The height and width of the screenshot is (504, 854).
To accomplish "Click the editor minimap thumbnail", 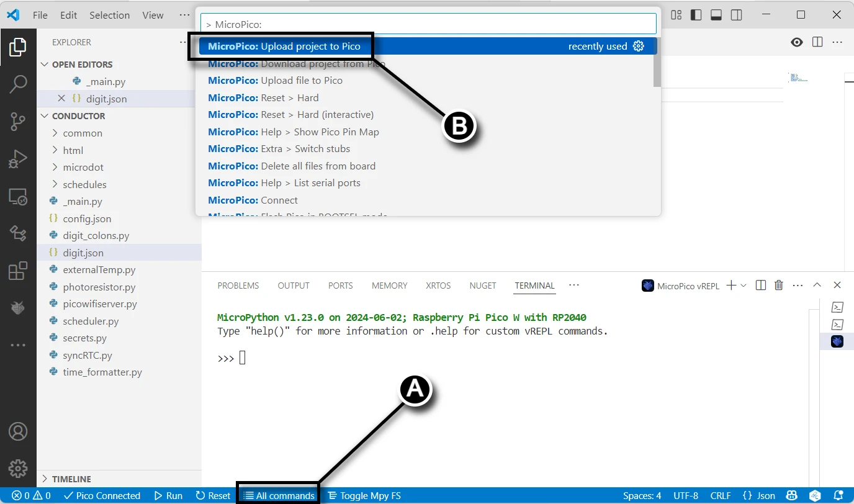I will coord(799,78).
